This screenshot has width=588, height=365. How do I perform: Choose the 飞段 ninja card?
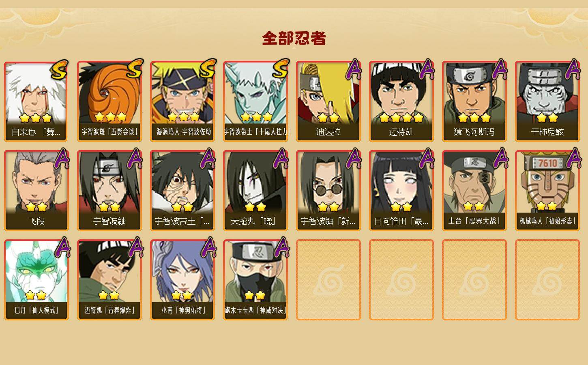pos(36,191)
